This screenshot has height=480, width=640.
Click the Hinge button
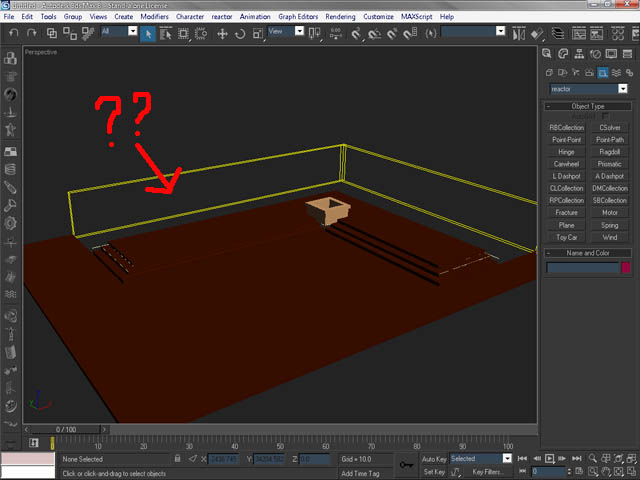tap(566, 152)
